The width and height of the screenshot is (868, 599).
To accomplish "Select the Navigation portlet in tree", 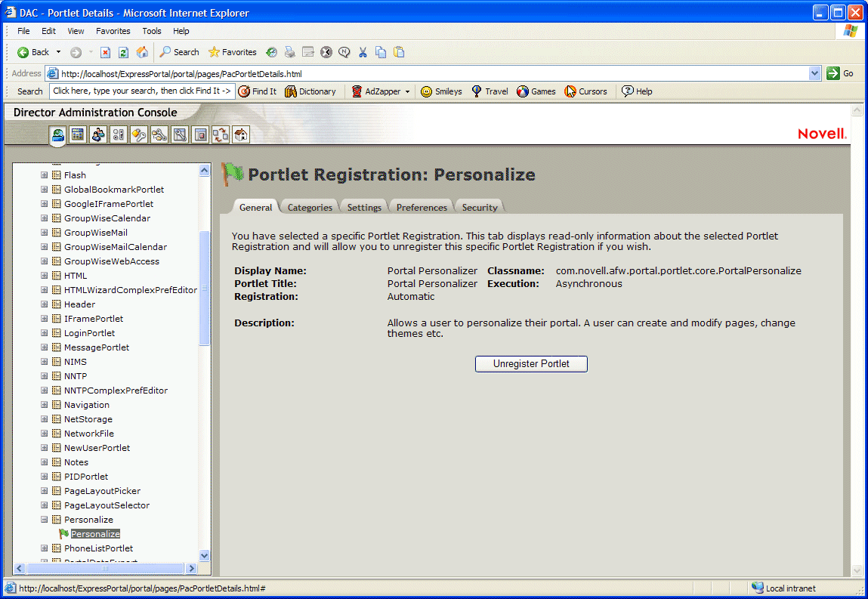I will [x=86, y=405].
